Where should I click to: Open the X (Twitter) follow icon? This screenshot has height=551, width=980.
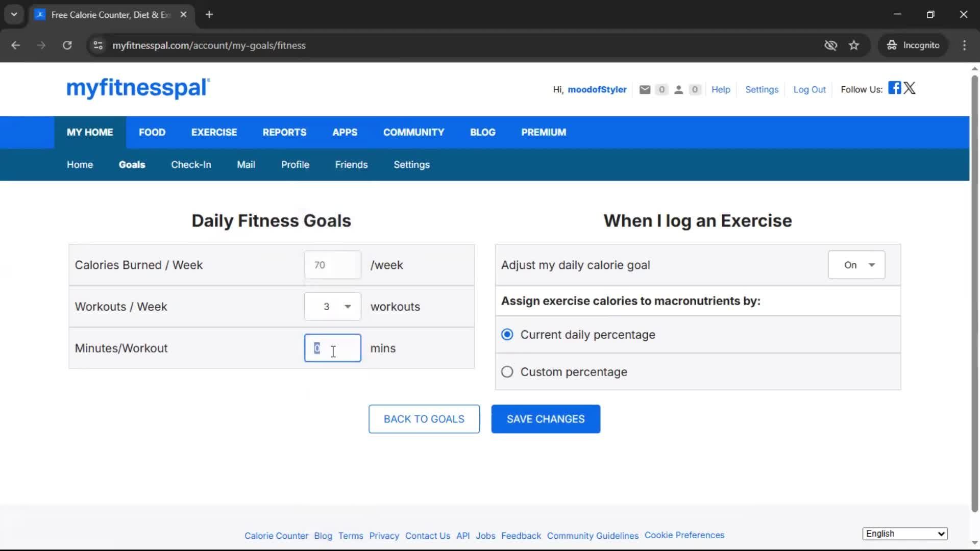pyautogui.click(x=910, y=88)
